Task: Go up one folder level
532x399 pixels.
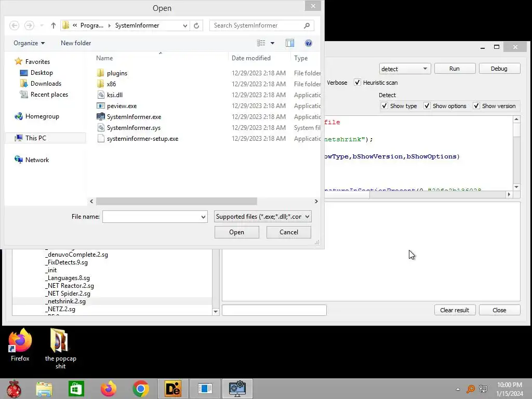Action: pyautogui.click(x=54, y=25)
